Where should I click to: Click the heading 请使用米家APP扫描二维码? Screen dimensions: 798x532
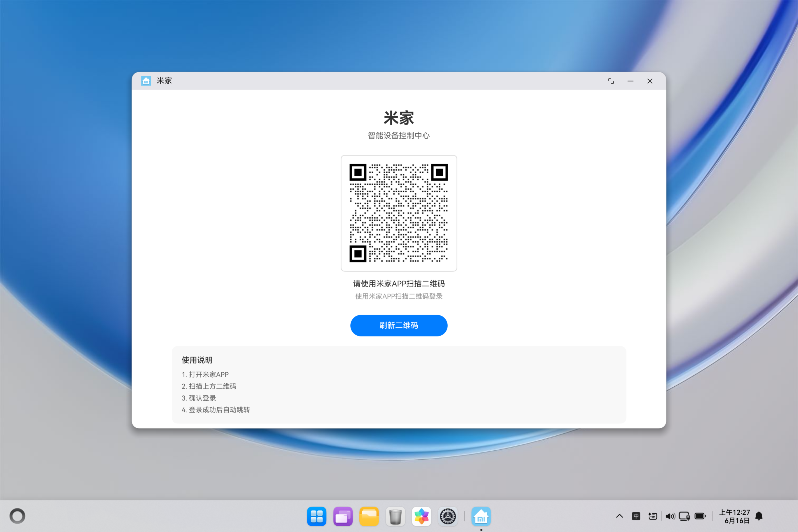[x=399, y=284]
